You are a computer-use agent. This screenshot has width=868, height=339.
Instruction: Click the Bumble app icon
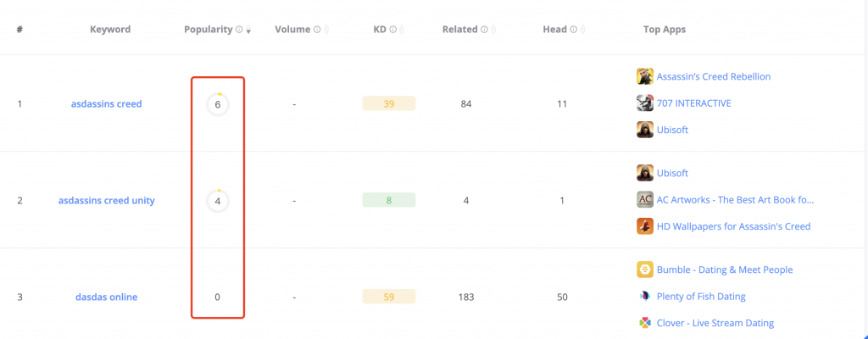[645, 270]
